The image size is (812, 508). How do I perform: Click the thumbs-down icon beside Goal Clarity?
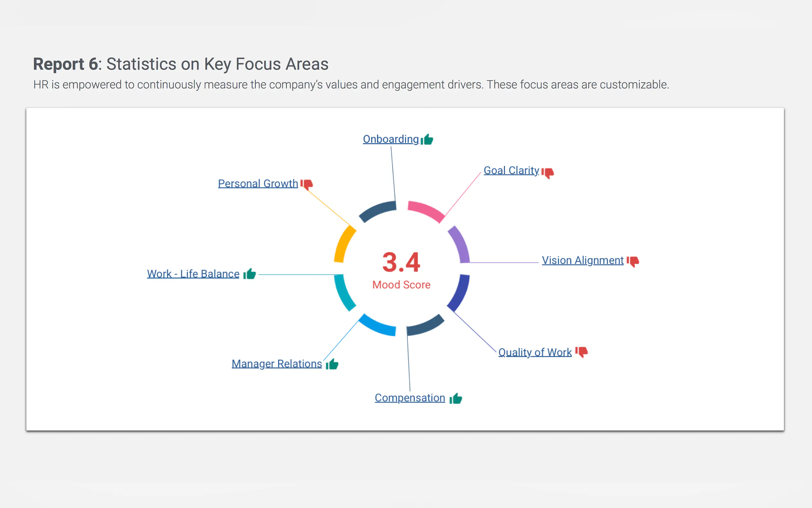pyautogui.click(x=548, y=173)
